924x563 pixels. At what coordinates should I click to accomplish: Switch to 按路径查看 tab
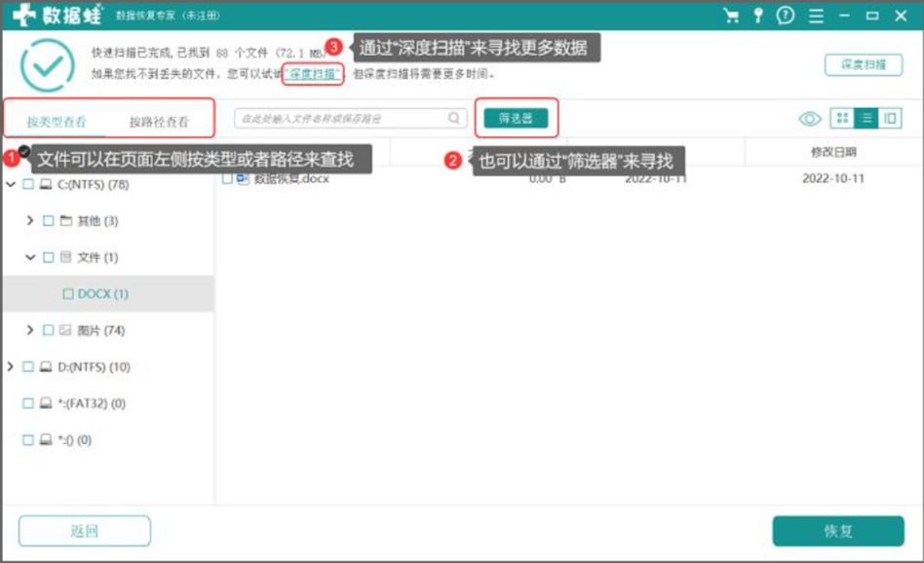tap(159, 122)
